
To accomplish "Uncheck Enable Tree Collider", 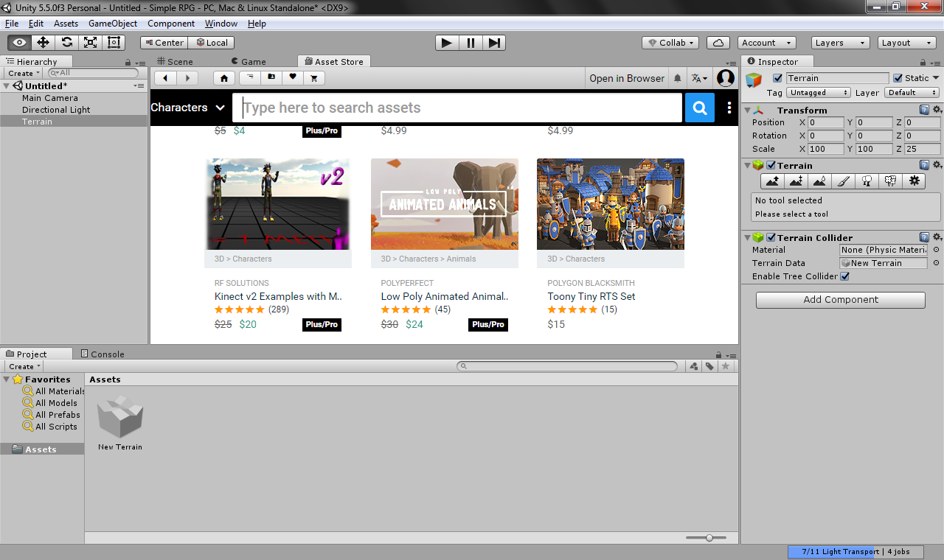I will pos(845,276).
